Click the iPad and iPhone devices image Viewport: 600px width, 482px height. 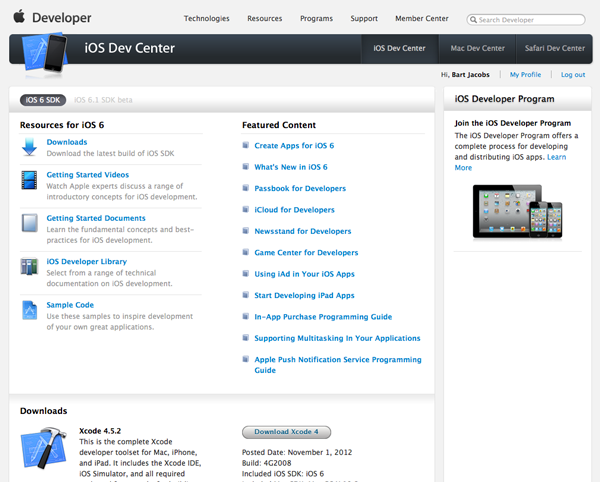tap(517, 212)
